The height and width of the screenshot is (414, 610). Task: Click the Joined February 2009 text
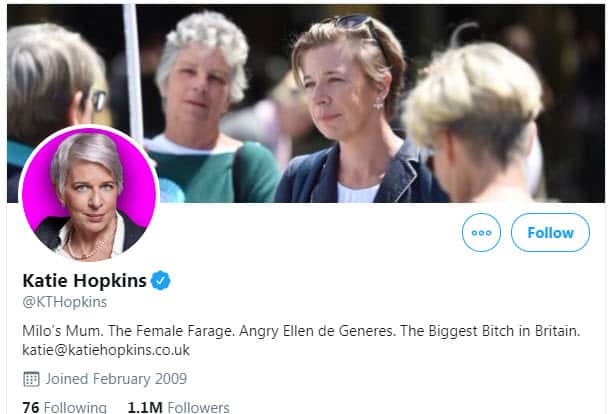point(115,379)
